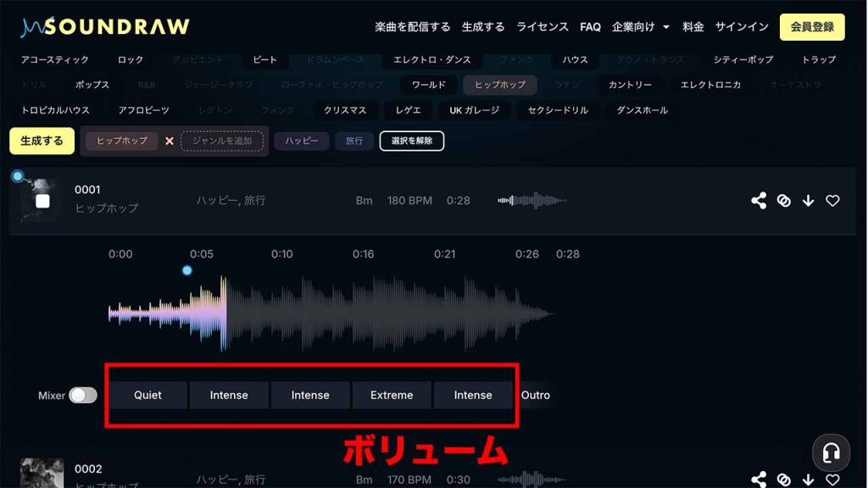Share track 0001
The width and height of the screenshot is (868, 488).
tap(759, 200)
